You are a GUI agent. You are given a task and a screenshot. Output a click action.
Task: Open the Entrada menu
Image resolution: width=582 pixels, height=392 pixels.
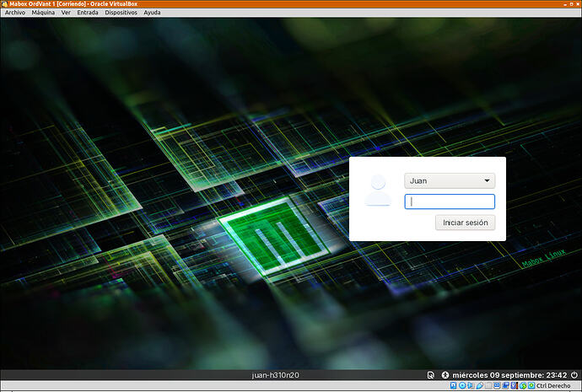88,13
